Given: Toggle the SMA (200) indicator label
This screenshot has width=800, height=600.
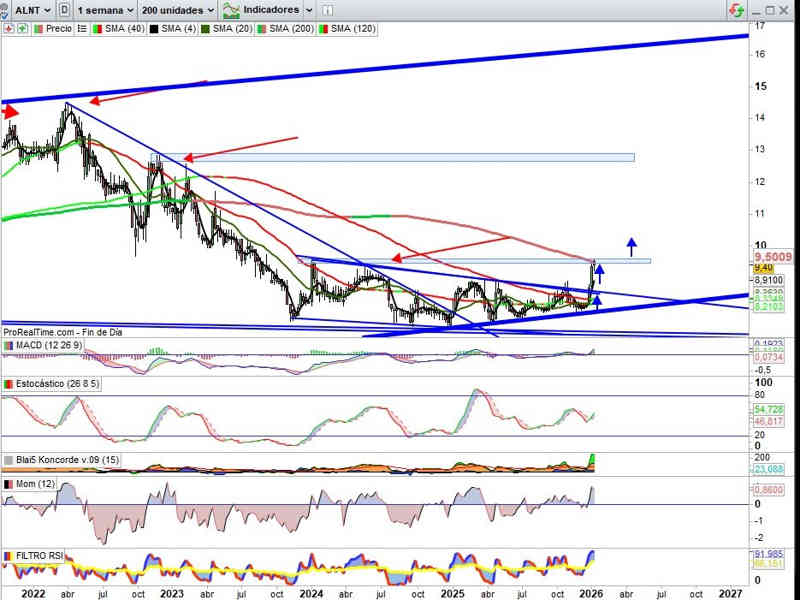Looking at the screenshot, I should click(x=293, y=29).
